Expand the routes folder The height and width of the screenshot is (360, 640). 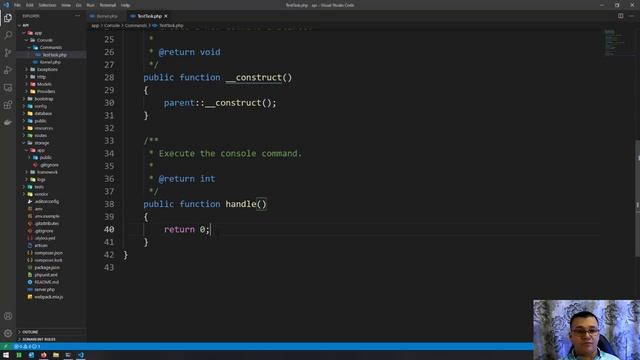pyautogui.click(x=40, y=136)
